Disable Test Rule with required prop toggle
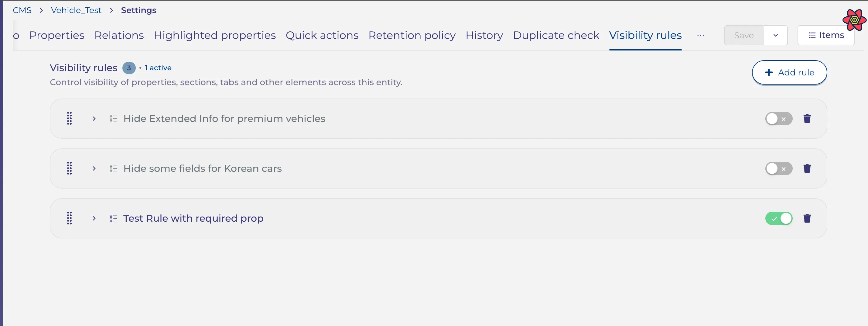The width and height of the screenshot is (868, 326). coord(779,218)
